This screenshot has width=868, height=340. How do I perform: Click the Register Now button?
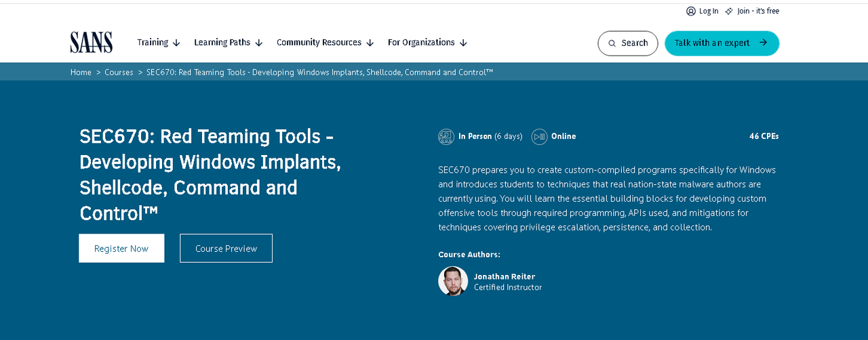click(121, 248)
